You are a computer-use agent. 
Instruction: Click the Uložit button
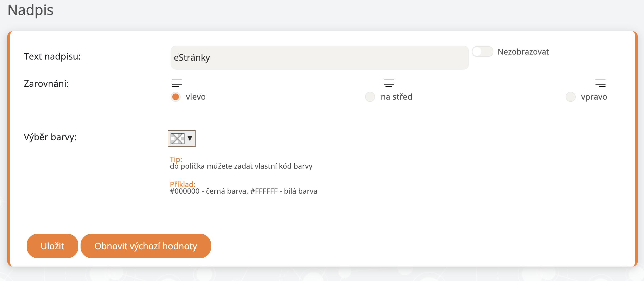coord(52,246)
